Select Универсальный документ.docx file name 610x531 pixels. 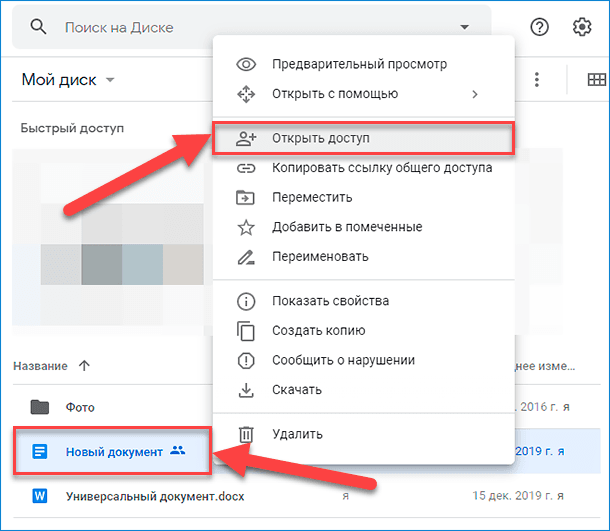tap(155, 496)
